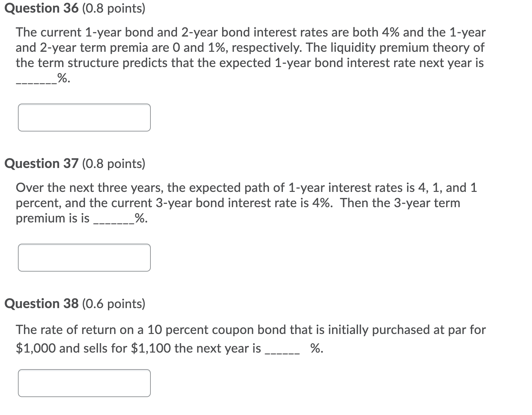Place cursor inside Question 37 response field

coord(85,257)
